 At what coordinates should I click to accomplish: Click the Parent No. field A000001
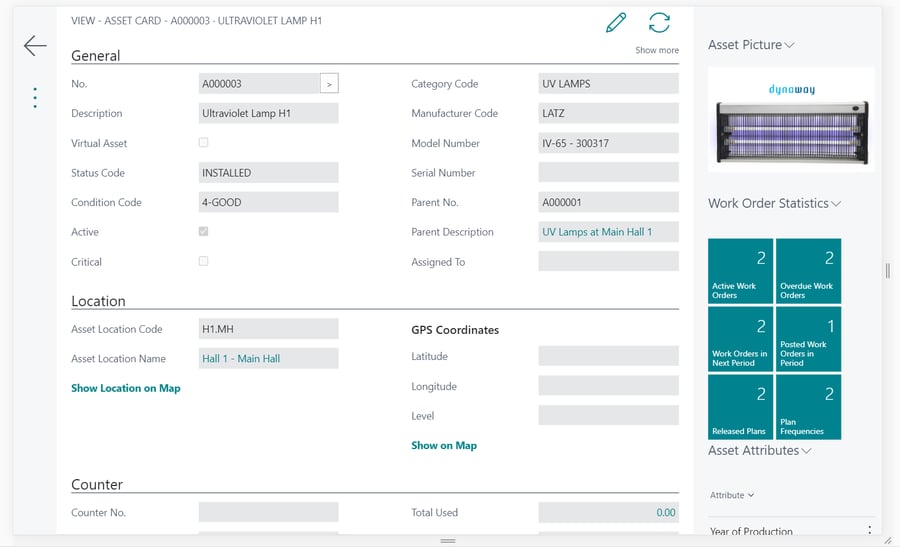coord(608,202)
